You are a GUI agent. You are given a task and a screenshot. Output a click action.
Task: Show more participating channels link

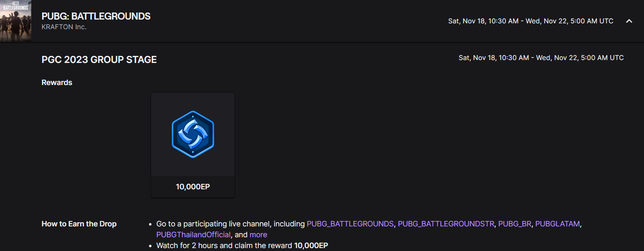(258, 235)
